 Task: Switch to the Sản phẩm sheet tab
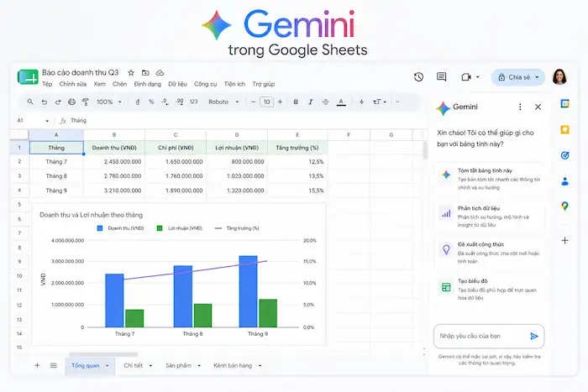pyautogui.click(x=178, y=365)
